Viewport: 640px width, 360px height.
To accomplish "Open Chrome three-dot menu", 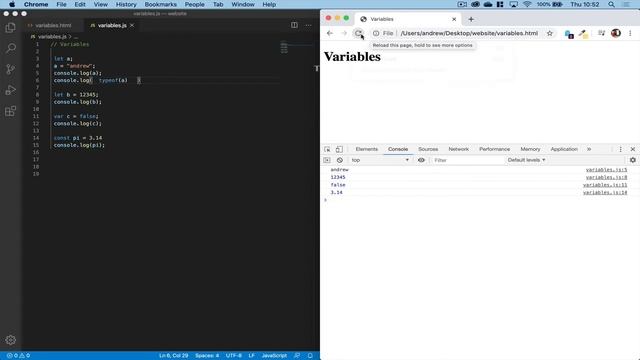I will (630, 33).
